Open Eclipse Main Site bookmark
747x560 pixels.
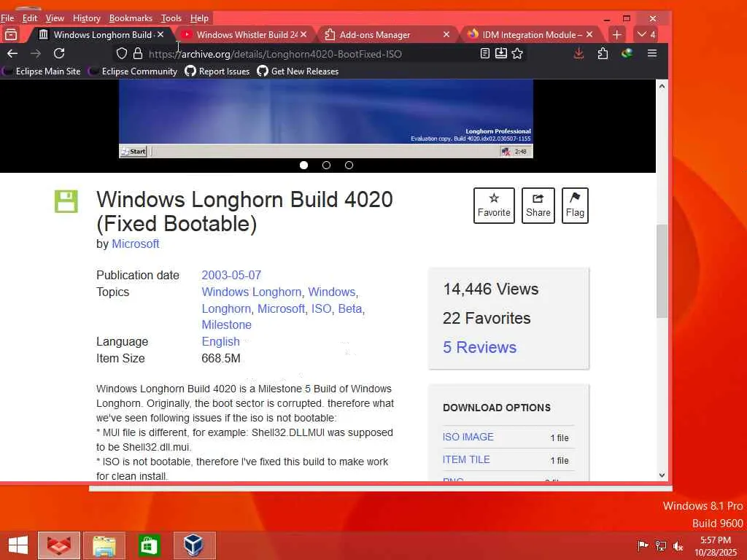point(42,71)
